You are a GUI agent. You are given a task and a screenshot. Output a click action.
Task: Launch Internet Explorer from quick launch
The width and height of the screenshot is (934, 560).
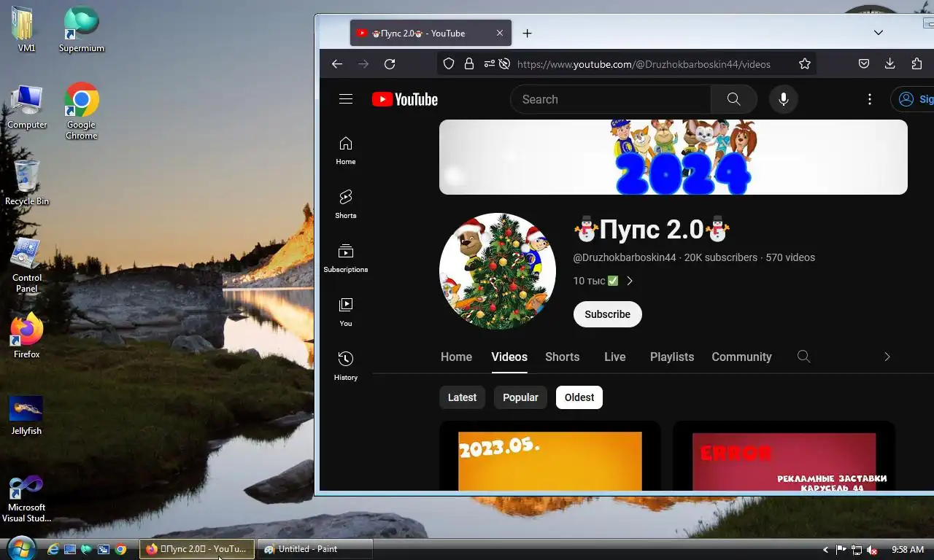[x=53, y=550]
